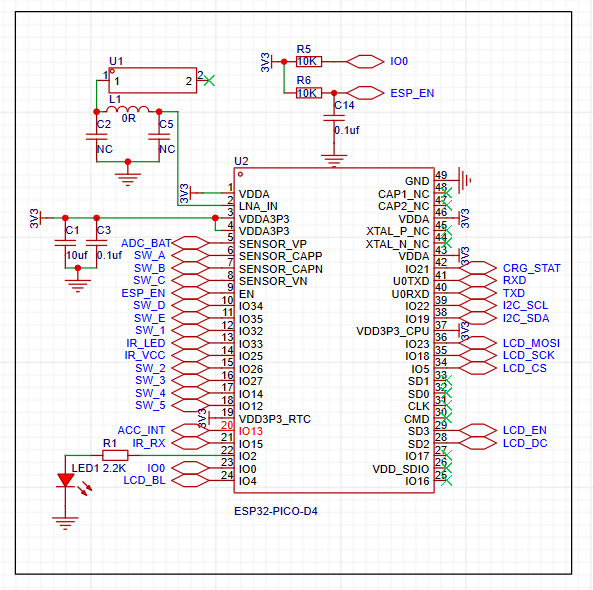The width and height of the screenshot is (593, 590).
Task: Click the U1 antenna component box
Action: 153,80
